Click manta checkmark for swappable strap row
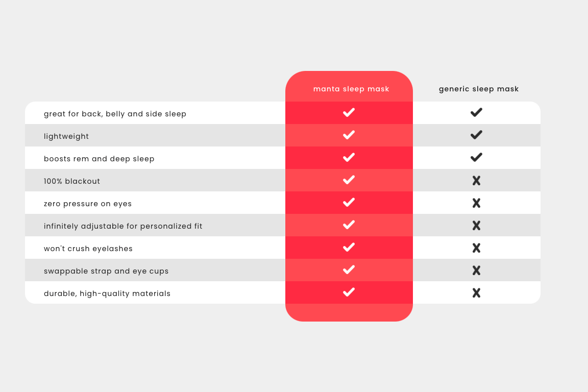This screenshot has width=588, height=392. [x=349, y=270]
